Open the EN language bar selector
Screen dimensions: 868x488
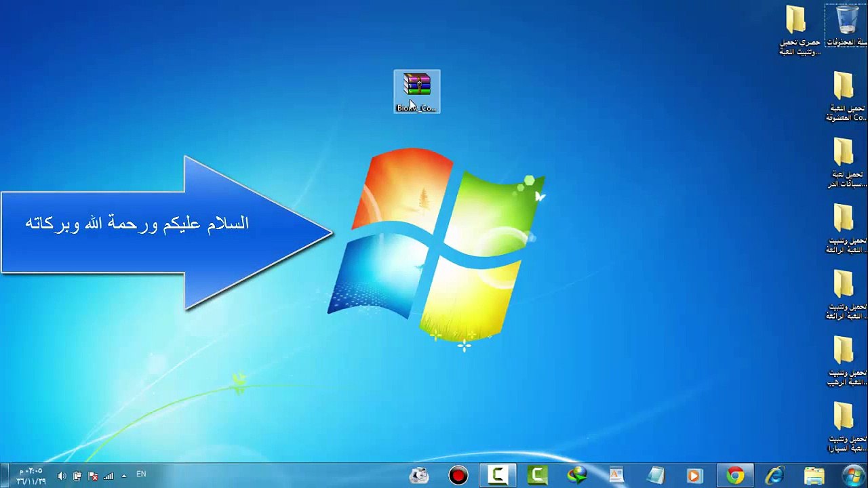[141, 474]
